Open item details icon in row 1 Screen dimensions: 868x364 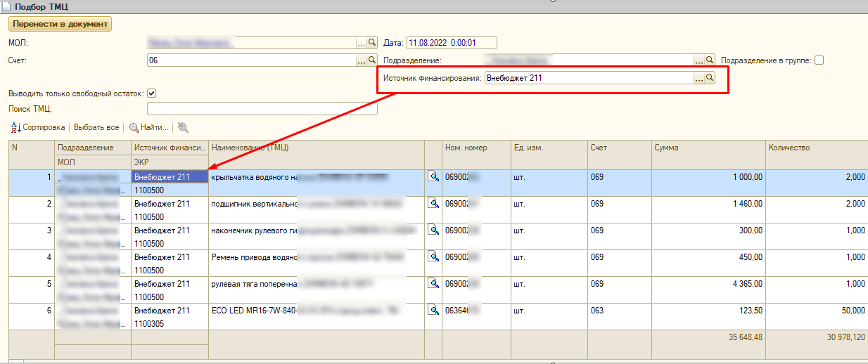click(x=433, y=177)
